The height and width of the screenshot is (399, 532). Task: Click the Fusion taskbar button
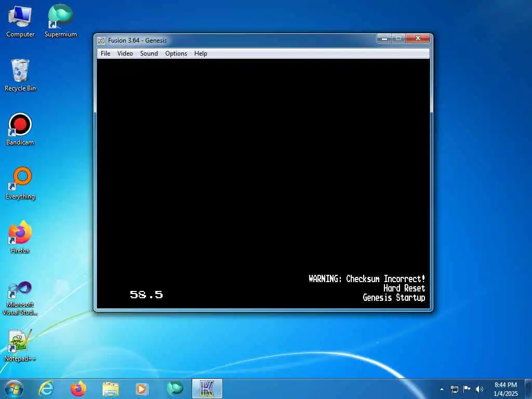207,389
